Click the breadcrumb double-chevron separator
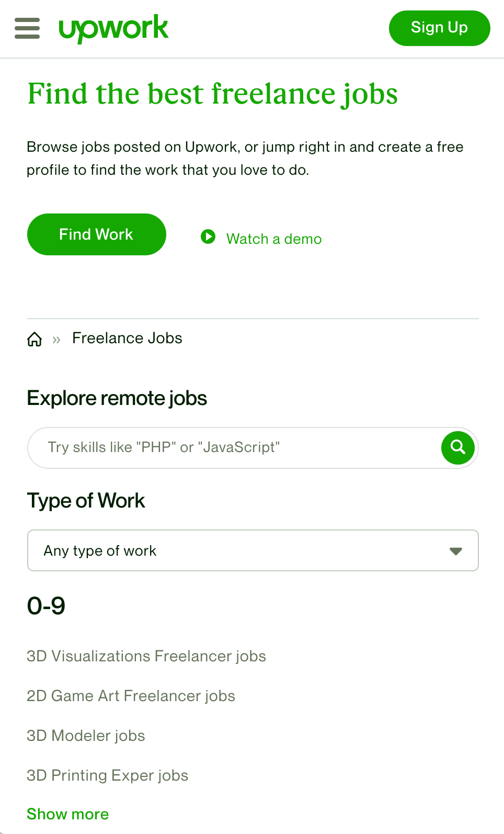The image size is (504, 834). (56, 340)
